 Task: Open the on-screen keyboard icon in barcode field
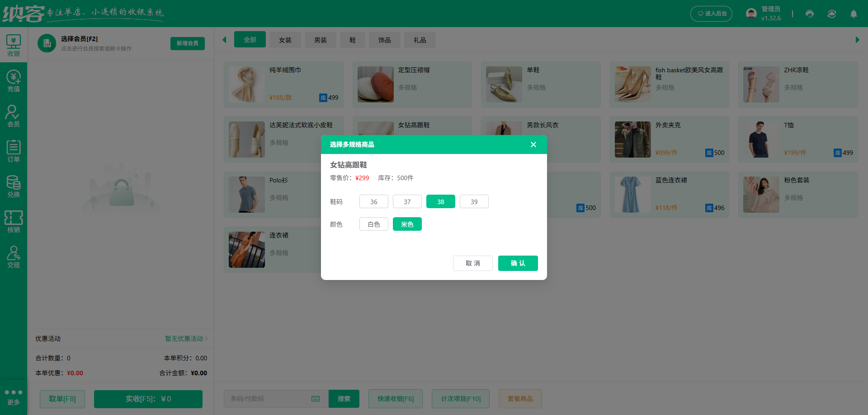coord(315,399)
